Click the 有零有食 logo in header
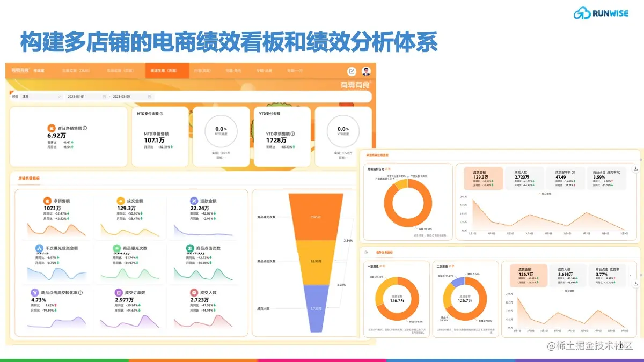This screenshot has width=644, height=362. click(x=20, y=70)
